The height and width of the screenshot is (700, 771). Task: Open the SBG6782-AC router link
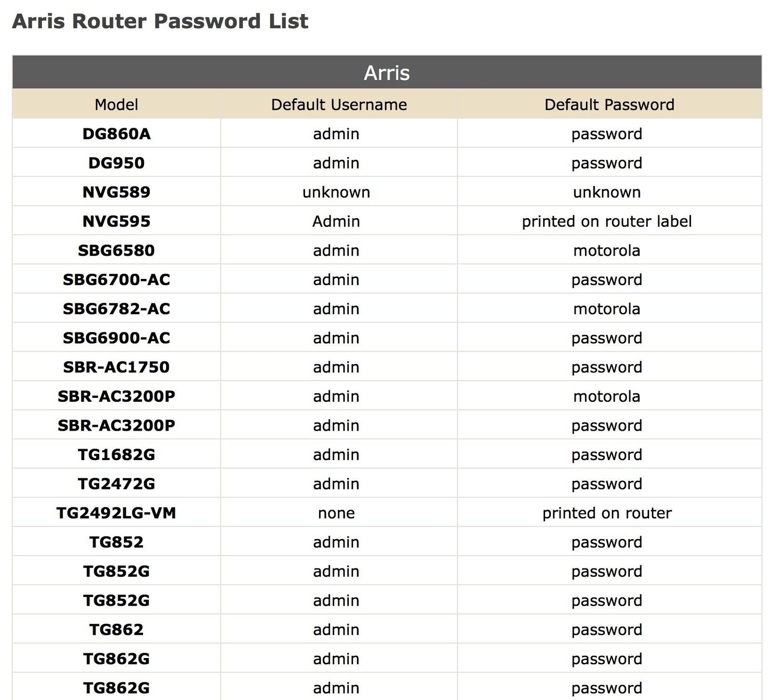pos(116,309)
